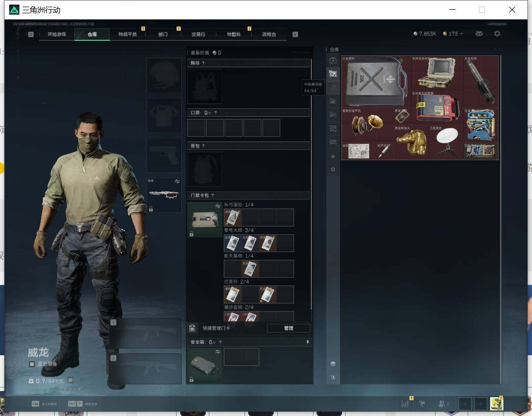Open the mail envelope icon
This screenshot has height=416, width=532.
(479, 34)
